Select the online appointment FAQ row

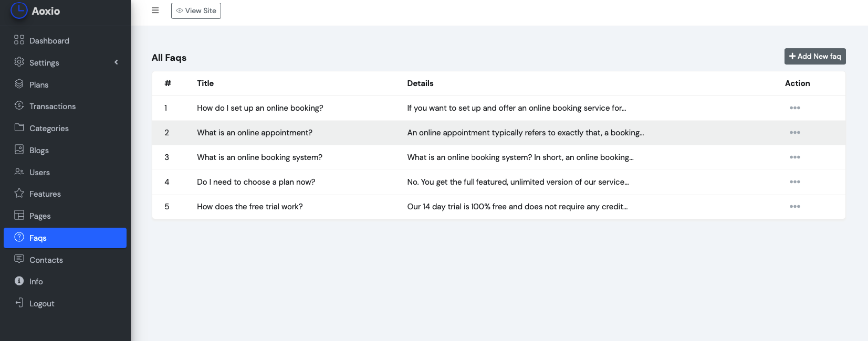pyautogui.click(x=255, y=133)
